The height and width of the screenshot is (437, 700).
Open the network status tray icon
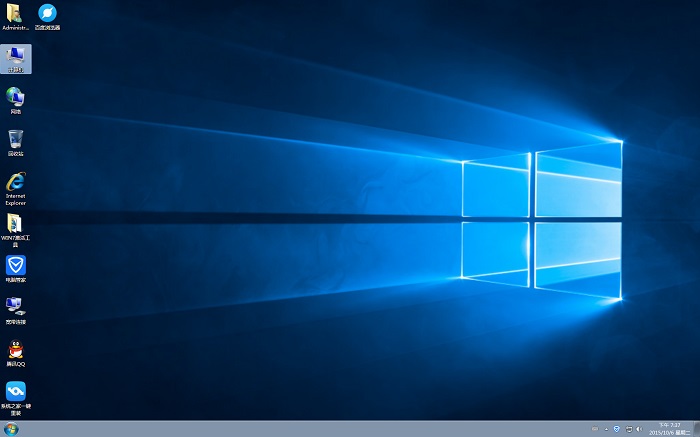pos(627,429)
